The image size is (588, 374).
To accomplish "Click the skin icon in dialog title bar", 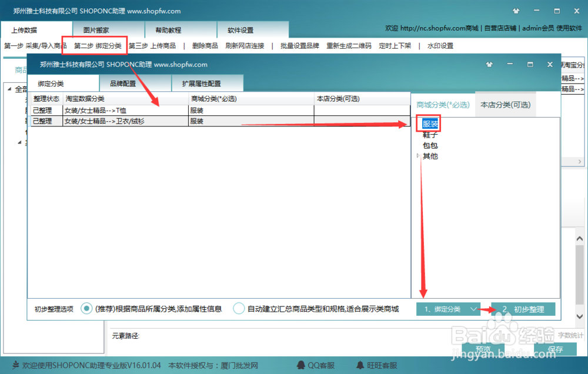I will (x=489, y=64).
